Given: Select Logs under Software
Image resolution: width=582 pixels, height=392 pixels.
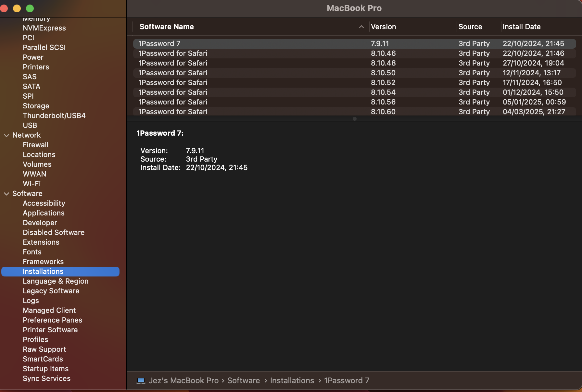Looking at the screenshot, I should point(31,301).
